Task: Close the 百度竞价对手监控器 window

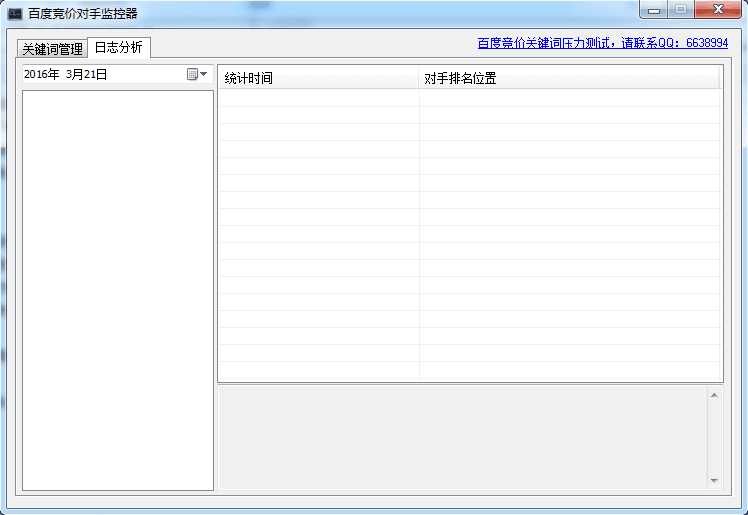Action: (x=718, y=10)
